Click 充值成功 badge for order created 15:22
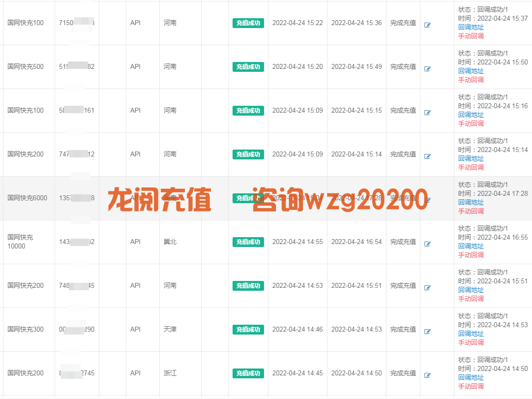The height and width of the screenshot is (399, 532). (248, 23)
